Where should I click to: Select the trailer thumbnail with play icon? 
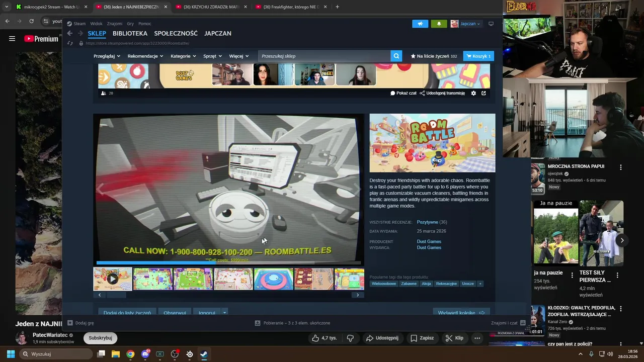[x=113, y=279]
